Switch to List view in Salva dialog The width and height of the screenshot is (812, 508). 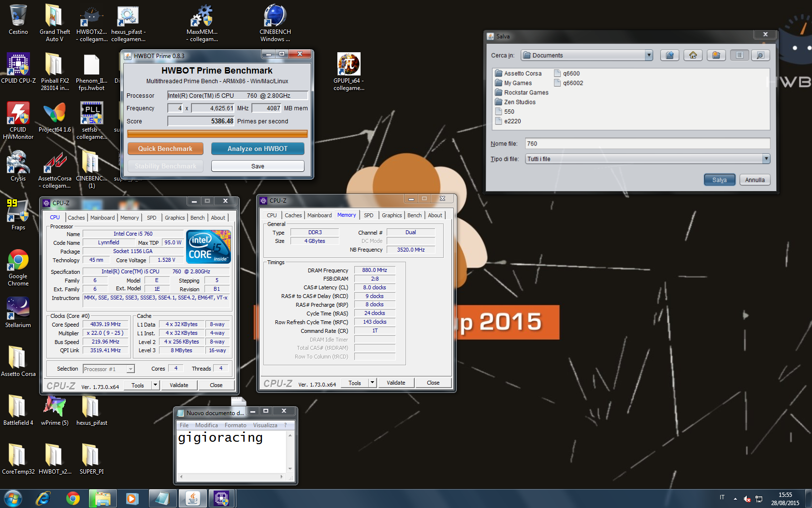(x=739, y=55)
